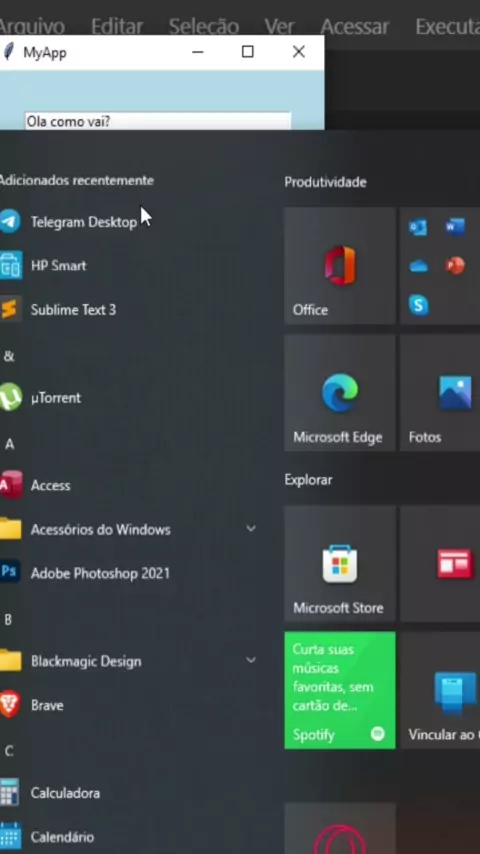Open the Calendário icon
Viewport: 480px width, 854px height.
point(10,836)
